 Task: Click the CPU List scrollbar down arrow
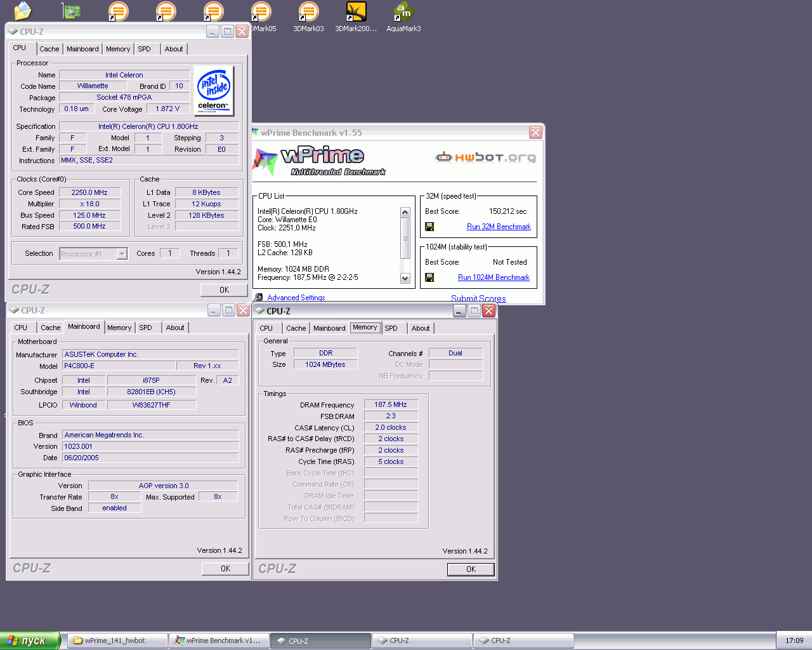tap(405, 278)
